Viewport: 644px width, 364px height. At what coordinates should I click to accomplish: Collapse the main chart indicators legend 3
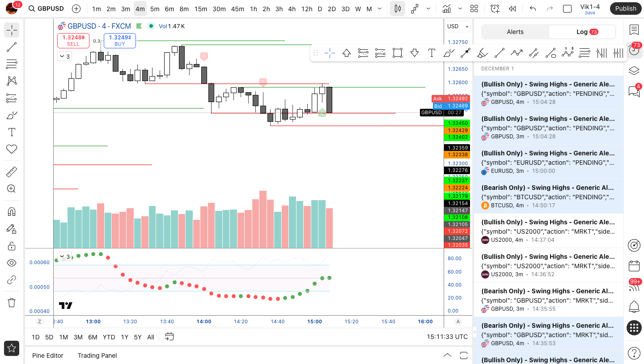(64, 56)
